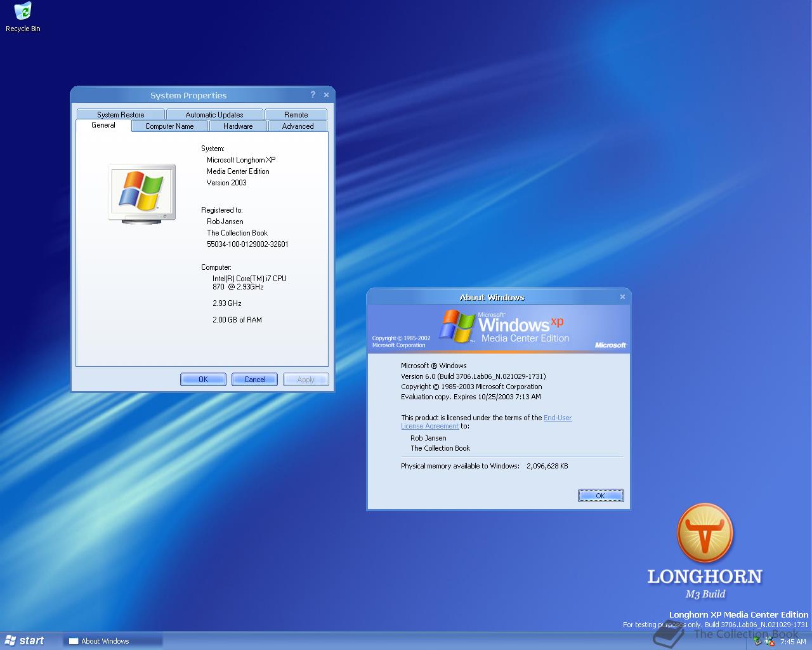Click 'Rob Jansen' in About Windows dialog
Viewport: 812px width, 650px height.
coord(428,438)
